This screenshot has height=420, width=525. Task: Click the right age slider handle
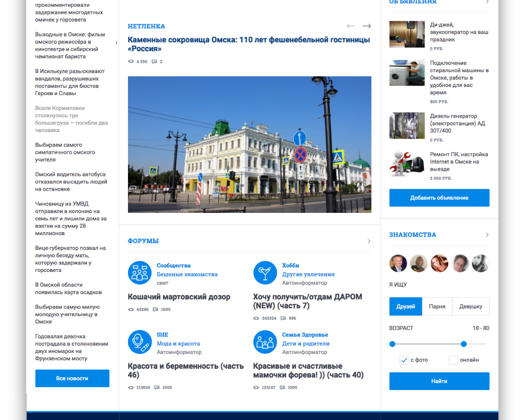click(x=464, y=344)
